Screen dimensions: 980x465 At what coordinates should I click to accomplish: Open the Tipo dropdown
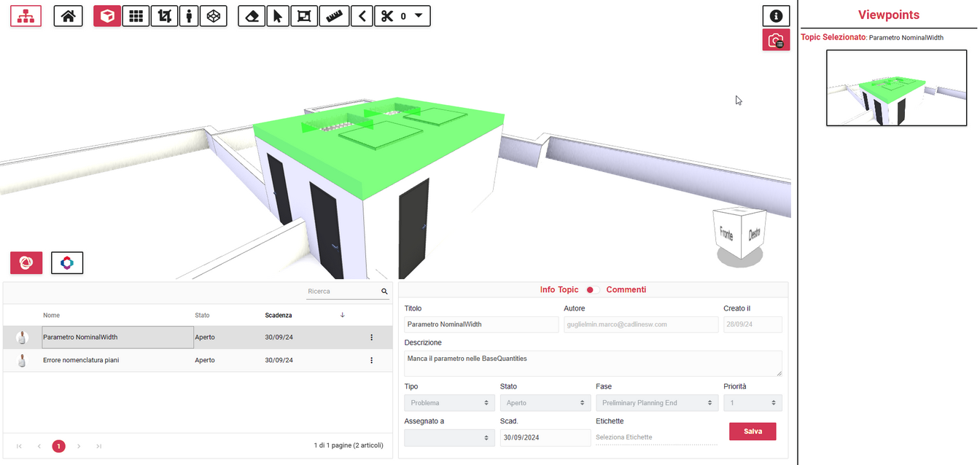[x=448, y=403]
